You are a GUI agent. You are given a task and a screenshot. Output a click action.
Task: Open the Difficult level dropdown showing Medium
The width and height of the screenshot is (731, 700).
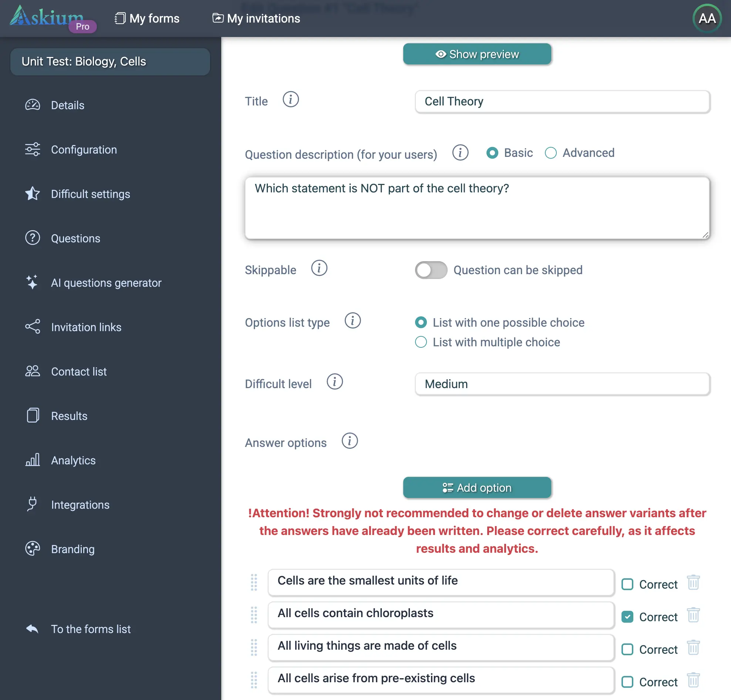pyautogui.click(x=562, y=384)
